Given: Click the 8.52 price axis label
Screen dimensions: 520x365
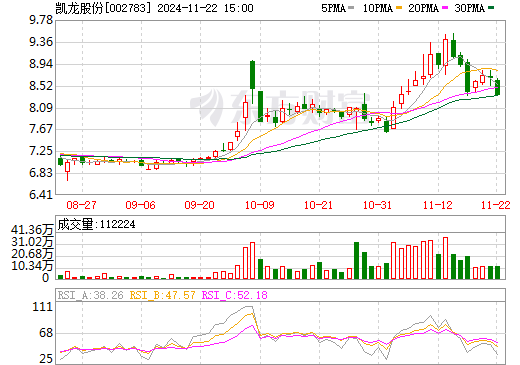Looking at the screenshot, I should pos(41,86).
